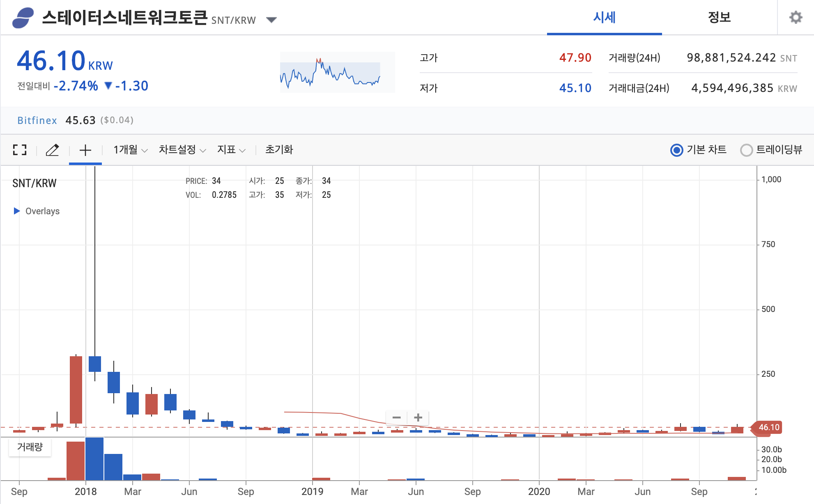The height and width of the screenshot is (504, 814).
Task: Open the 지표 indicators dropdown
Action: coord(231,150)
